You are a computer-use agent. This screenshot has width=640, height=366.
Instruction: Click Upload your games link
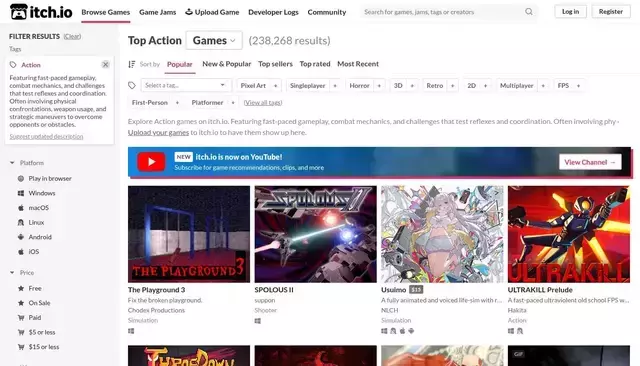[158, 132]
